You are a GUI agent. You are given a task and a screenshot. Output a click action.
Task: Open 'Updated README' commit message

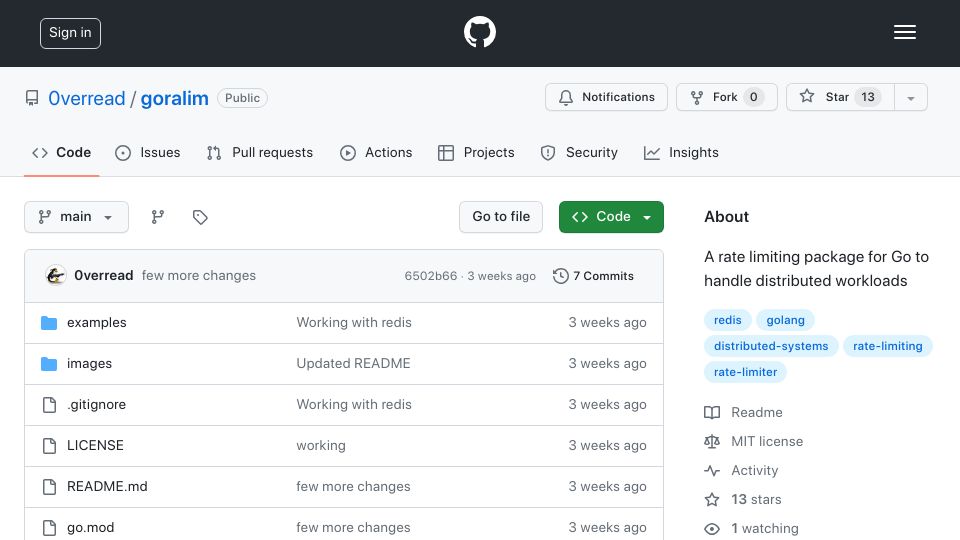tap(353, 364)
